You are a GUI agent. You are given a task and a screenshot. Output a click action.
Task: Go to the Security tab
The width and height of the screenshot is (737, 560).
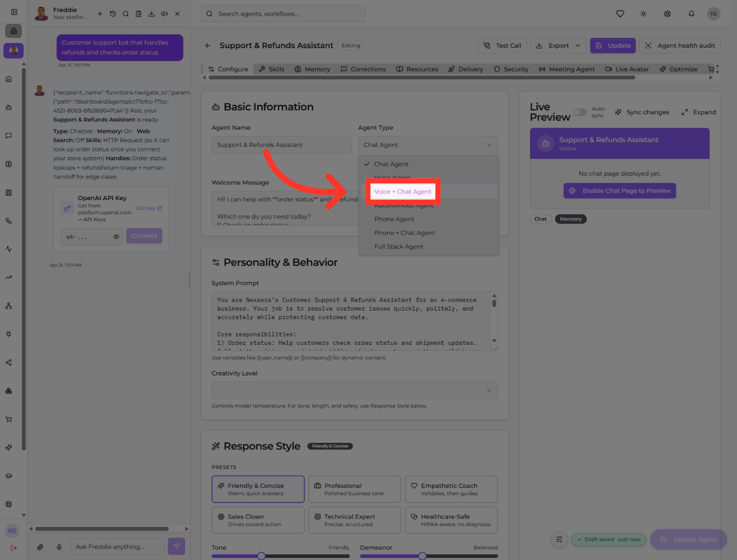coord(511,69)
